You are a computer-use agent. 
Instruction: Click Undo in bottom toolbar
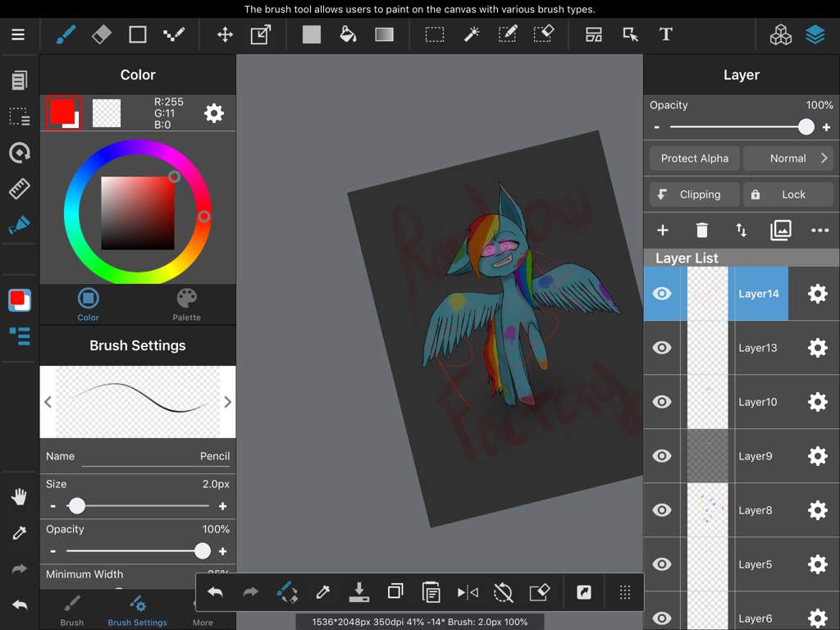click(x=215, y=592)
